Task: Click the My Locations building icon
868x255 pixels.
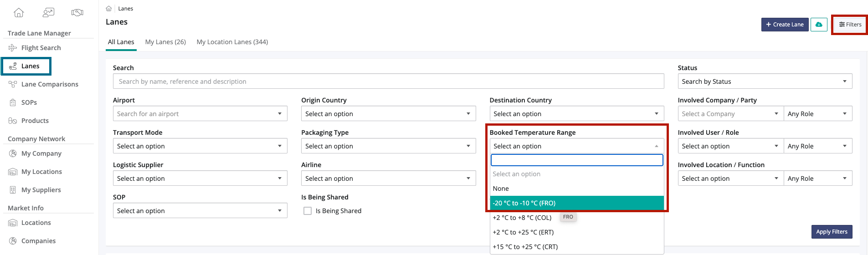Action: (13, 172)
